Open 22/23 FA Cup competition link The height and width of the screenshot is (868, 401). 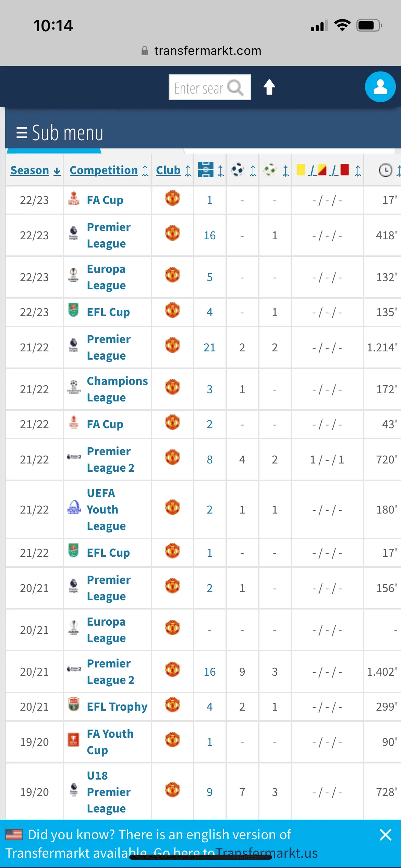click(105, 200)
